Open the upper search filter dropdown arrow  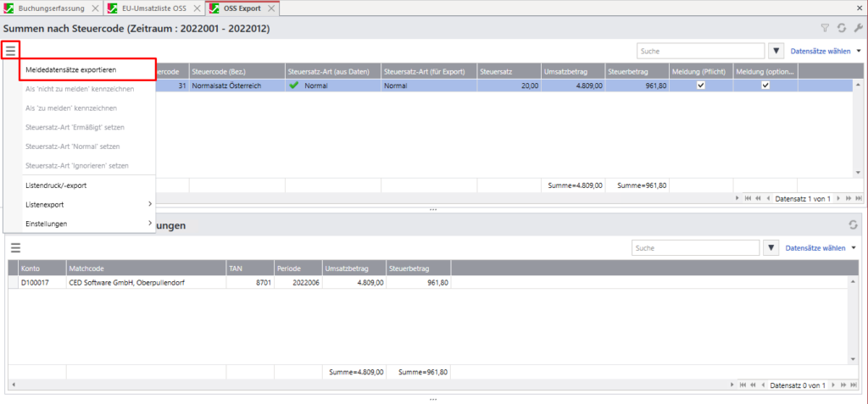776,51
